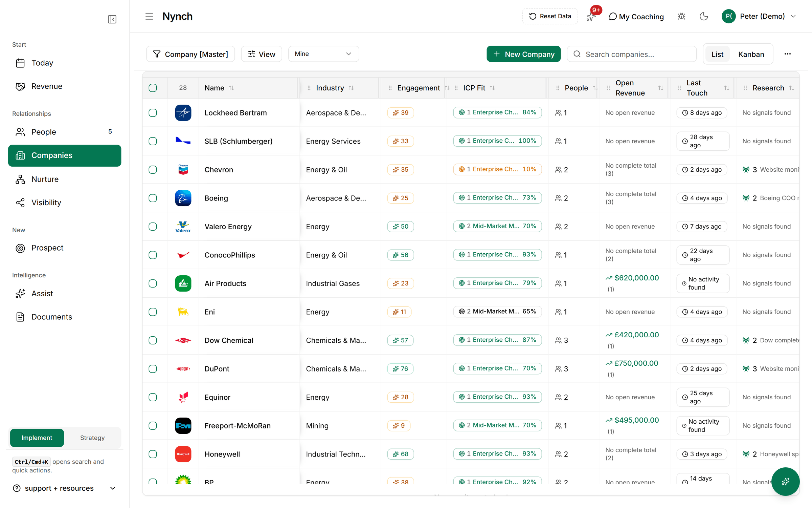Open the hamburger menu next to Nynch

coord(149,16)
